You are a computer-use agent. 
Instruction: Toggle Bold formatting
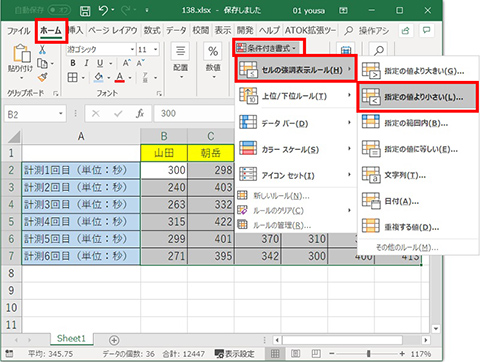[x=73, y=63]
